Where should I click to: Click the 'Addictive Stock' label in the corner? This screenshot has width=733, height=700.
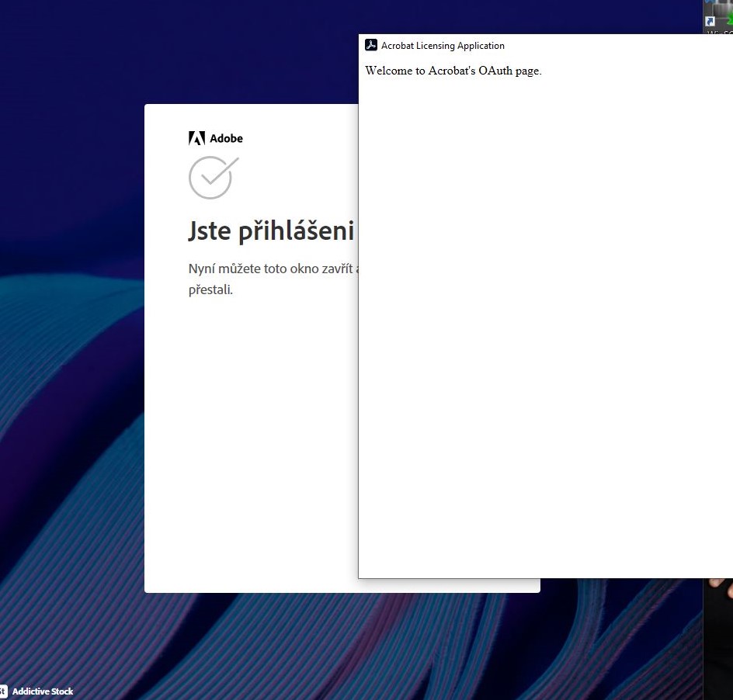point(43,691)
